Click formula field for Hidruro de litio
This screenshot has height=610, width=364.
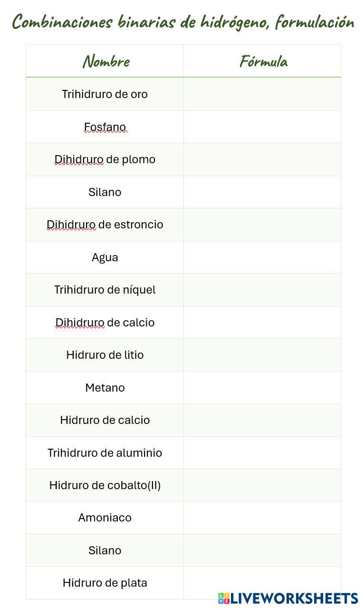pos(262,355)
